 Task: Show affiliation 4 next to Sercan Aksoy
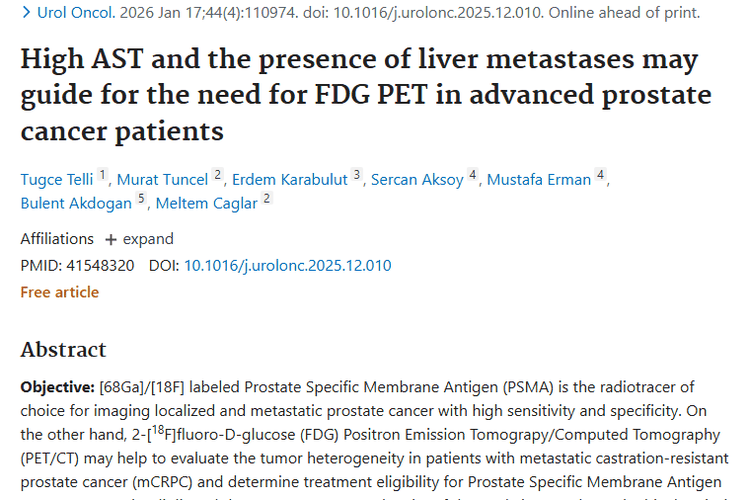(472, 176)
